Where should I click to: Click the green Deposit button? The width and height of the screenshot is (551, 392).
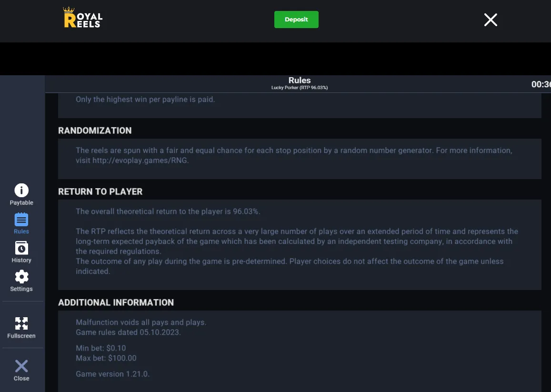pyautogui.click(x=296, y=20)
